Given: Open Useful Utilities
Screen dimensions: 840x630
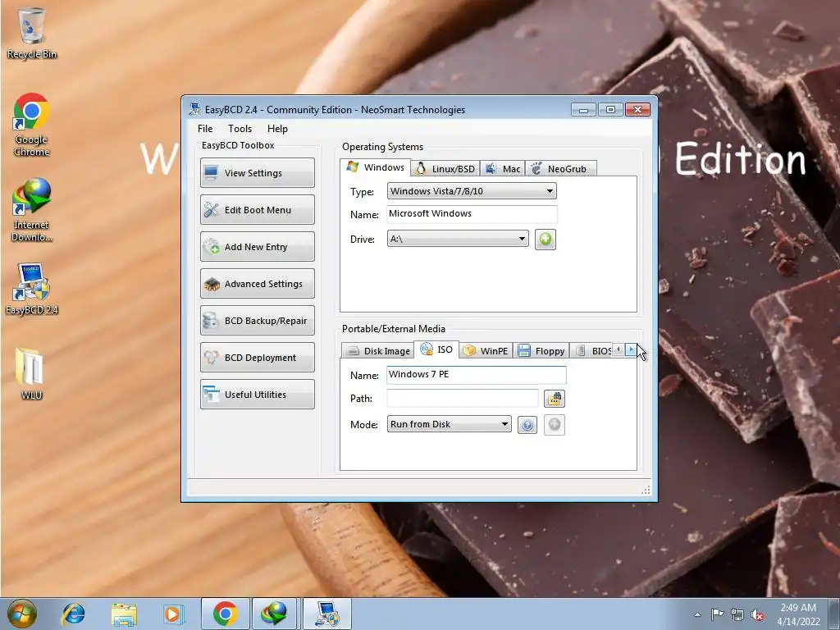Looking at the screenshot, I should pyautogui.click(x=257, y=395).
